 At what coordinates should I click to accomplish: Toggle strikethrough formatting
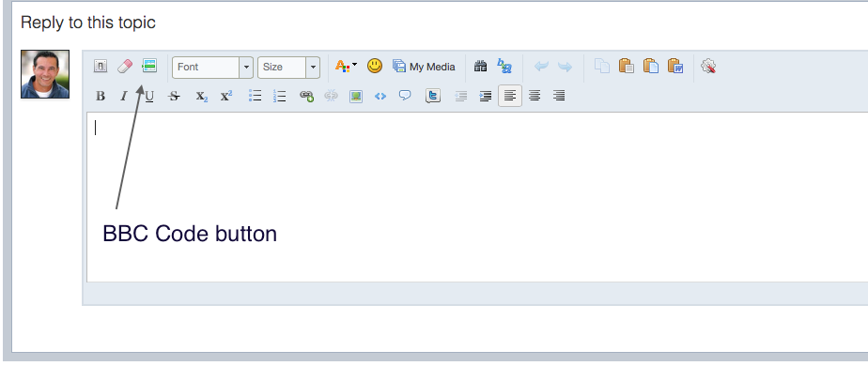[x=175, y=97]
